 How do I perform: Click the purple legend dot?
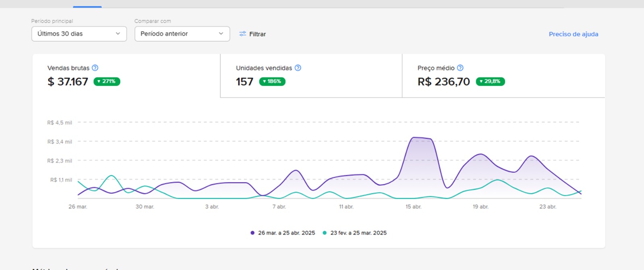[x=252, y=233]
